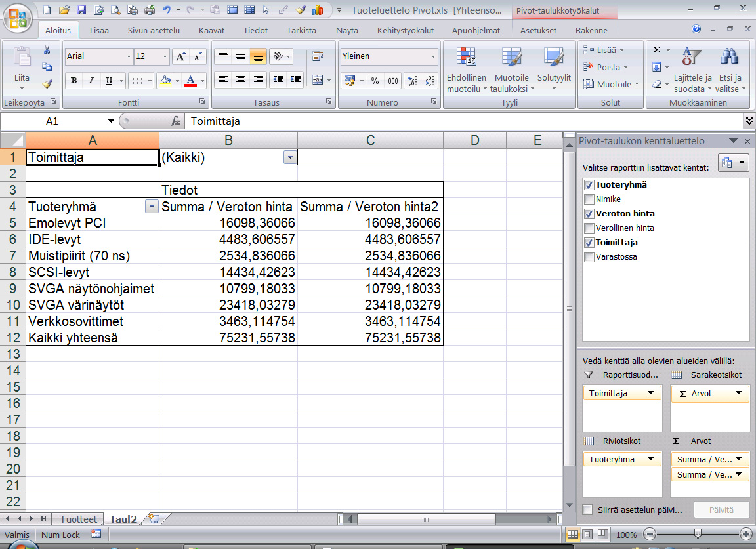Viewport: 756px width, 549px height.
Task: Open Etsi ja valitse binoculars
Action: pyautogui.click(x=730, y=70)
